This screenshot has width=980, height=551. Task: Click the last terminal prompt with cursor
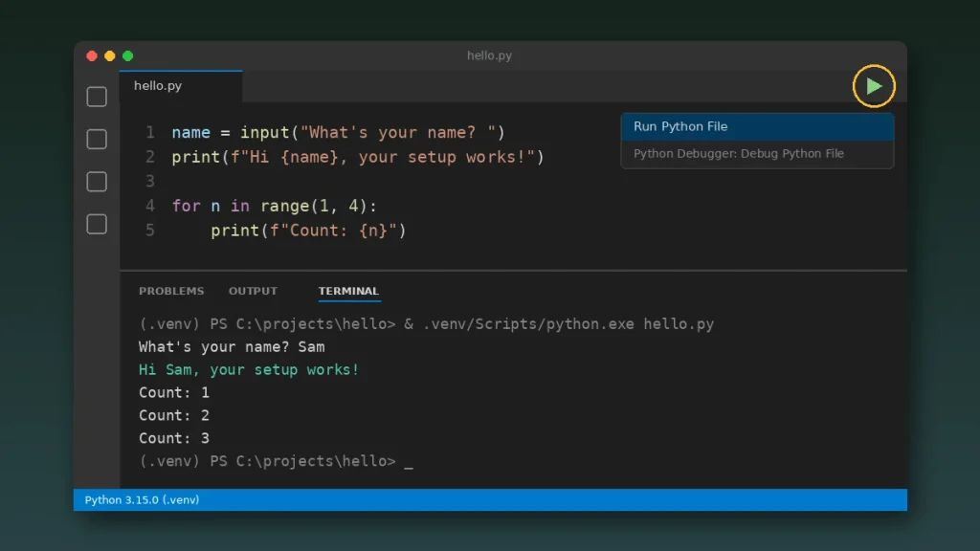pyautogui.click(x=276, y=461)
